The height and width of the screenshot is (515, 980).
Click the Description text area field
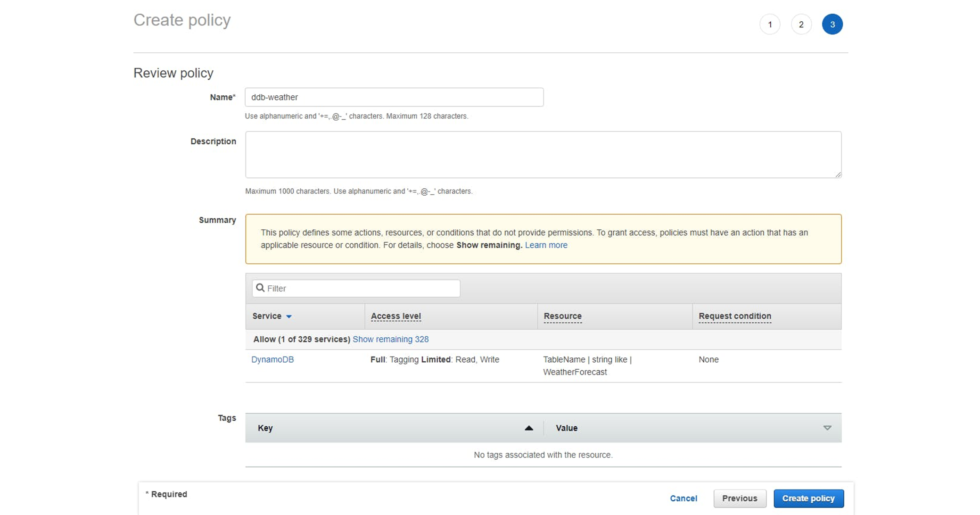click(543, 154)
